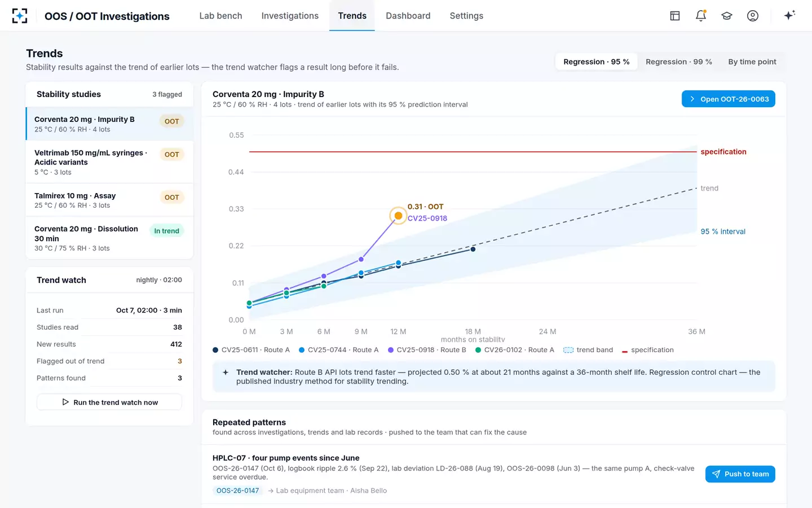Image resolution: width=812 pixels, height=508 pixels.
Task: Go to the Investigations tab
Action: click(x=290, y=16)
